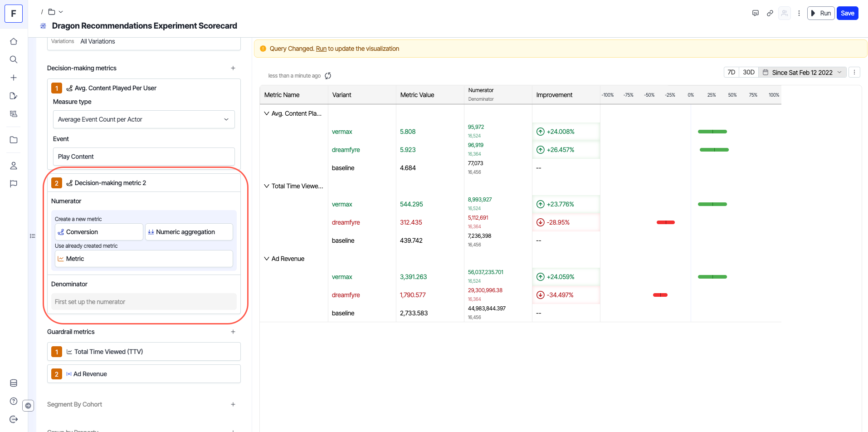The width and height of the screenshot is (868, 432).
Task: Add a guardrail metric with plus
Action: coord(233,332)
